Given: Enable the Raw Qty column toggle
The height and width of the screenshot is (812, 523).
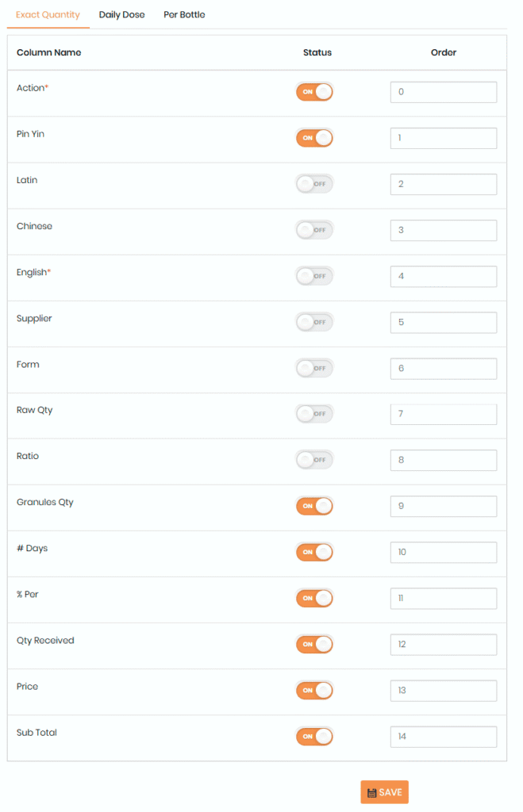Looking at the screenshot, I should 314,414.
